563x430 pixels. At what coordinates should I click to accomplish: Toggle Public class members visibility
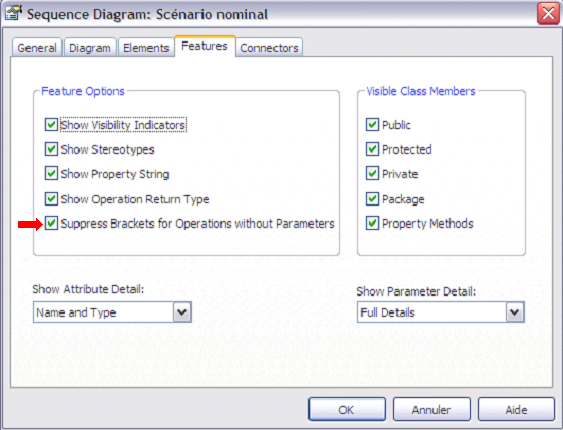tap(372, 125)
